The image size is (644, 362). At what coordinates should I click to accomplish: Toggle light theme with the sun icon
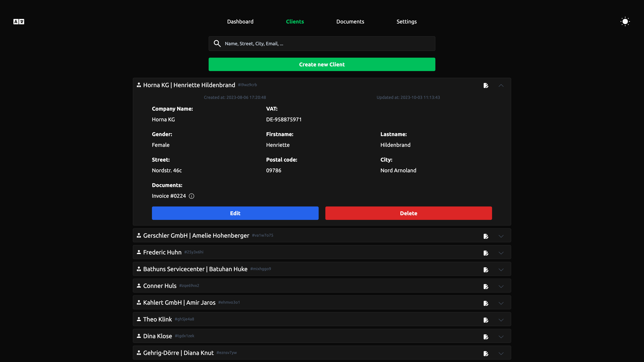(625, 21)
